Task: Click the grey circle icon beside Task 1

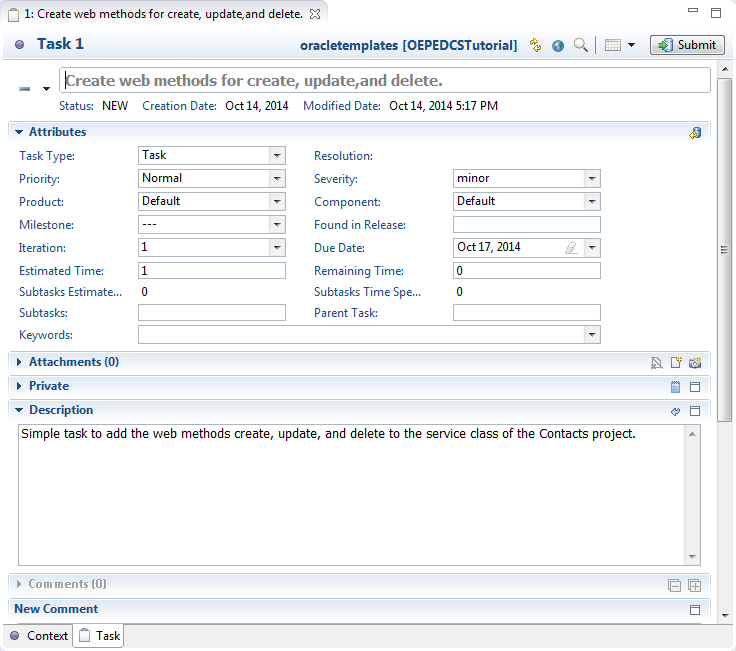Action: click(x=19, y=45)
